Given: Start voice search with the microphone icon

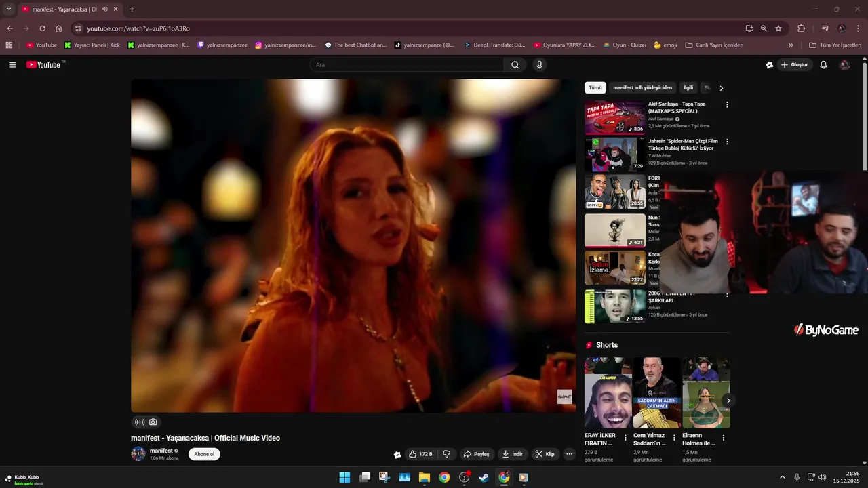Looking at the screenshot, I should click(539, 65).
